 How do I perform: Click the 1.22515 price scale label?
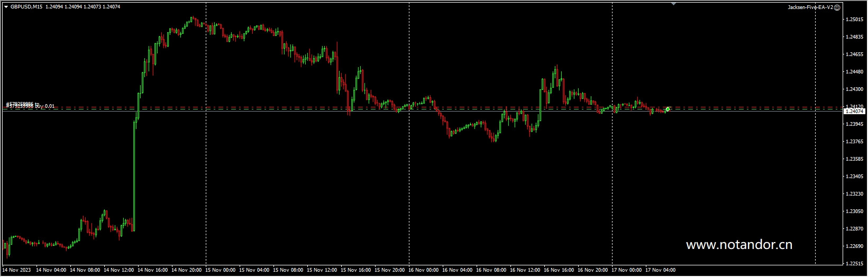[855, 263]
